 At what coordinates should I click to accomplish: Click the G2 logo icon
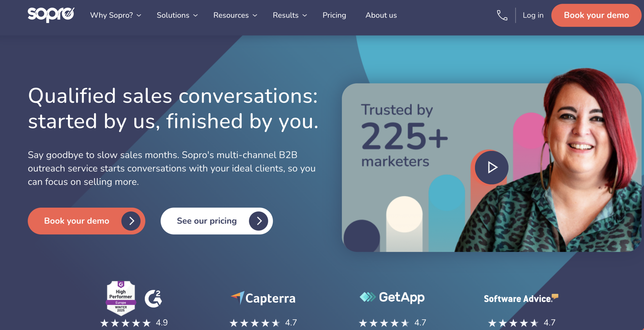pos(153,299)
